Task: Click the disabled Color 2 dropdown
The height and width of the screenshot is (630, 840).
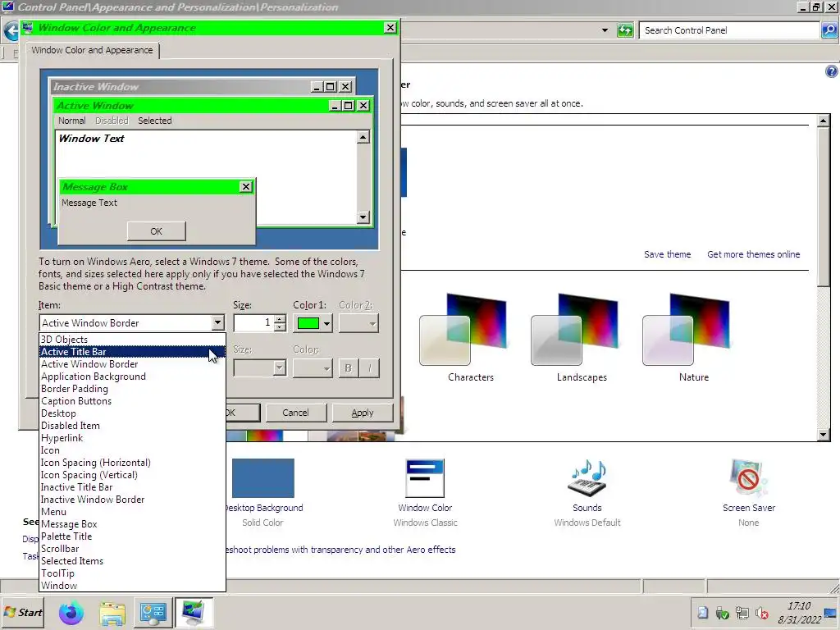Action: [x=359, y=323]
